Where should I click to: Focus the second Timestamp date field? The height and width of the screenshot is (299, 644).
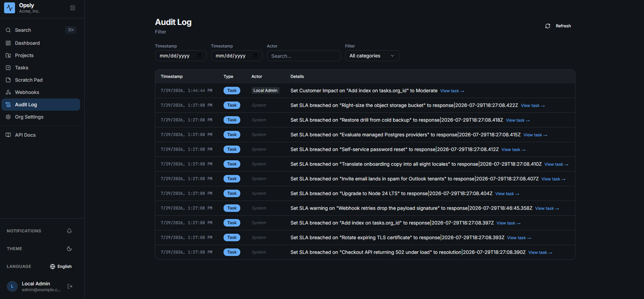click(237, 56)
